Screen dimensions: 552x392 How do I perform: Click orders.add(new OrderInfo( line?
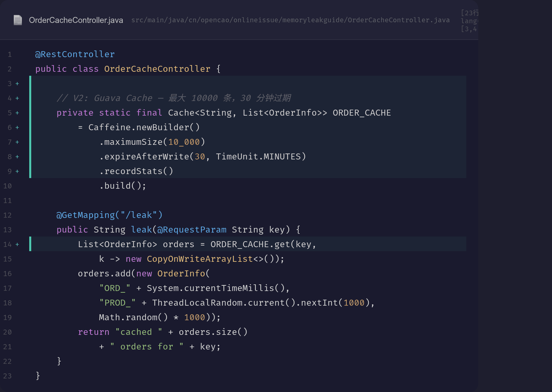pyautogui.click(x=144, y=273)
